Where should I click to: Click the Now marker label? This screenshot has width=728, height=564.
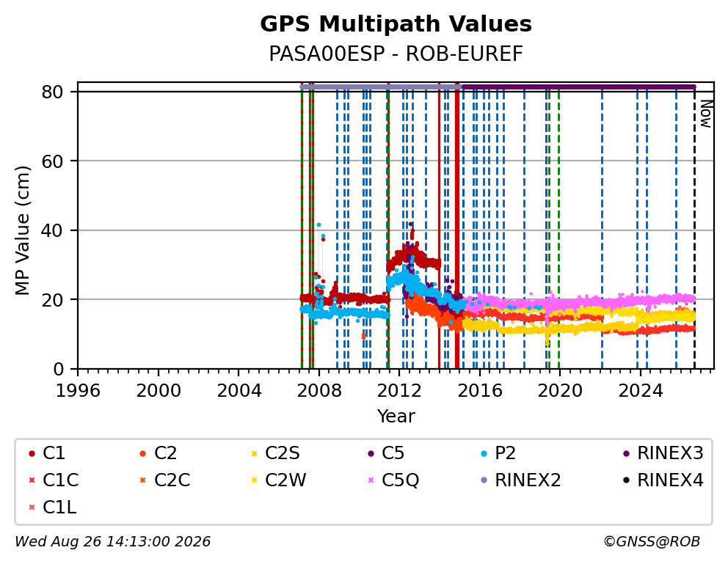pos(706,114)
